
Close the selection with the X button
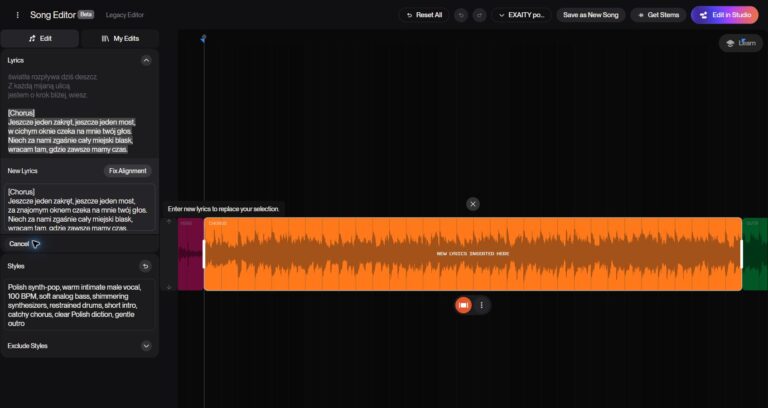473,204
